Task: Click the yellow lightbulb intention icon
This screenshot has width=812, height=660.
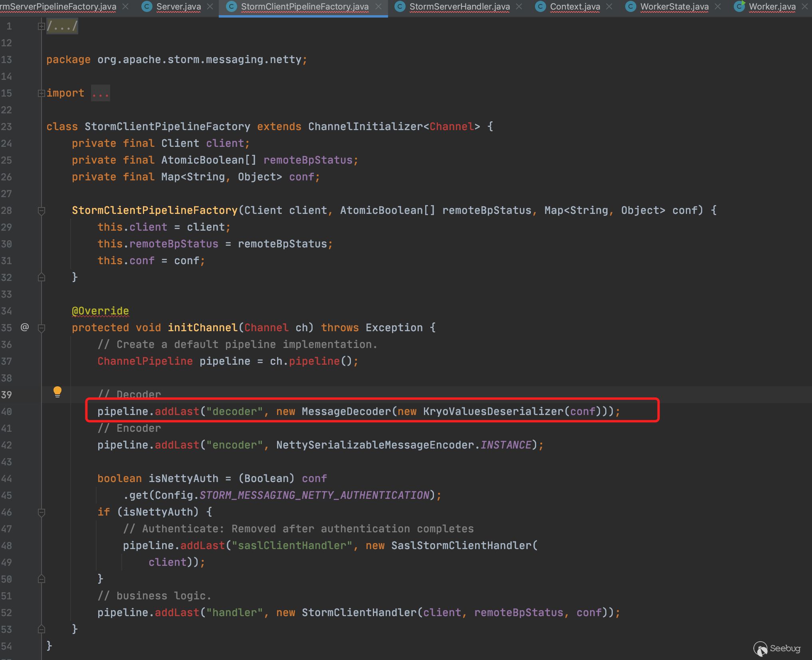Action: pos(57,391)
